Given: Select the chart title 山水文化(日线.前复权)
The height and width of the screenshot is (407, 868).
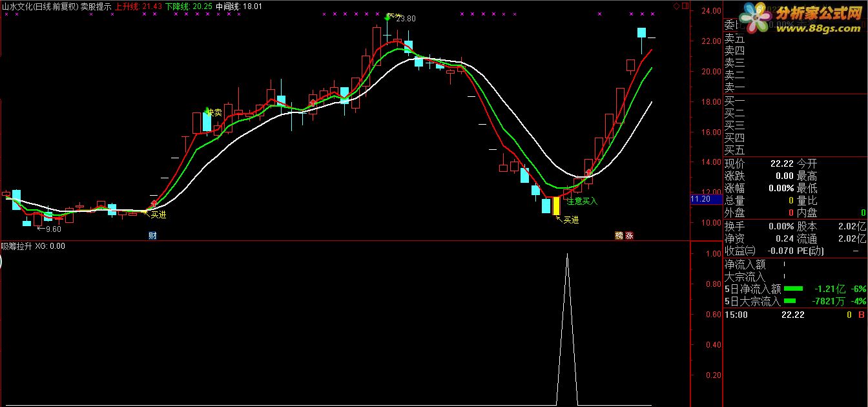Looking at the screenshot, I should tap(39, 6).
